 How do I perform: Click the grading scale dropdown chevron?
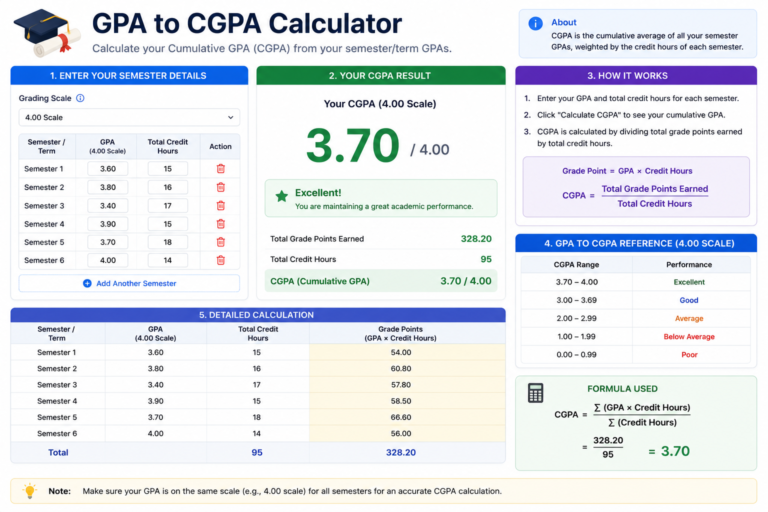230,118
